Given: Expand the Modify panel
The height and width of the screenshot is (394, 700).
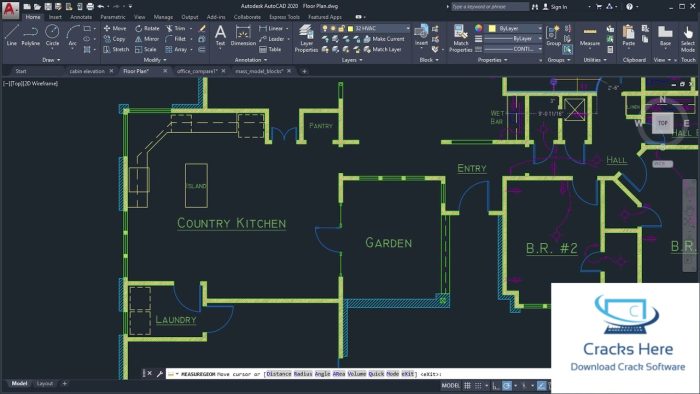Looking at the screenshot, I should 155,60.
